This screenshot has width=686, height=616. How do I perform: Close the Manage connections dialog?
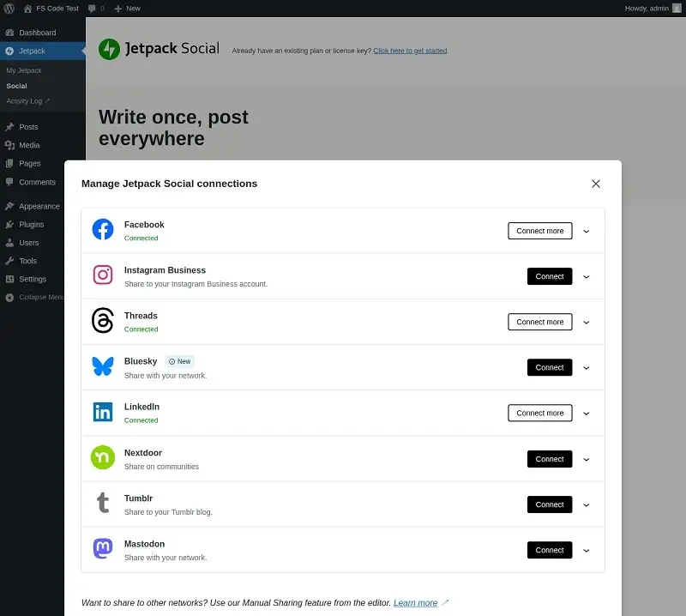coord(595,184)
